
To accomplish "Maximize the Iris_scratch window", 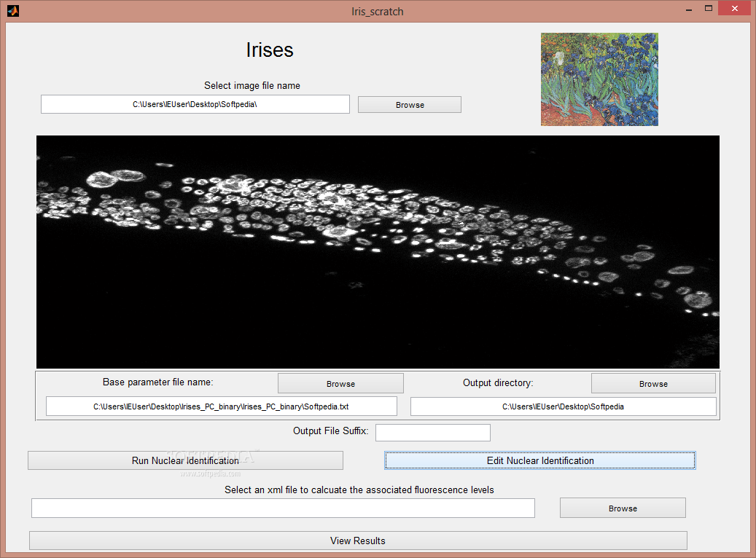I will [x=709, y=9].
